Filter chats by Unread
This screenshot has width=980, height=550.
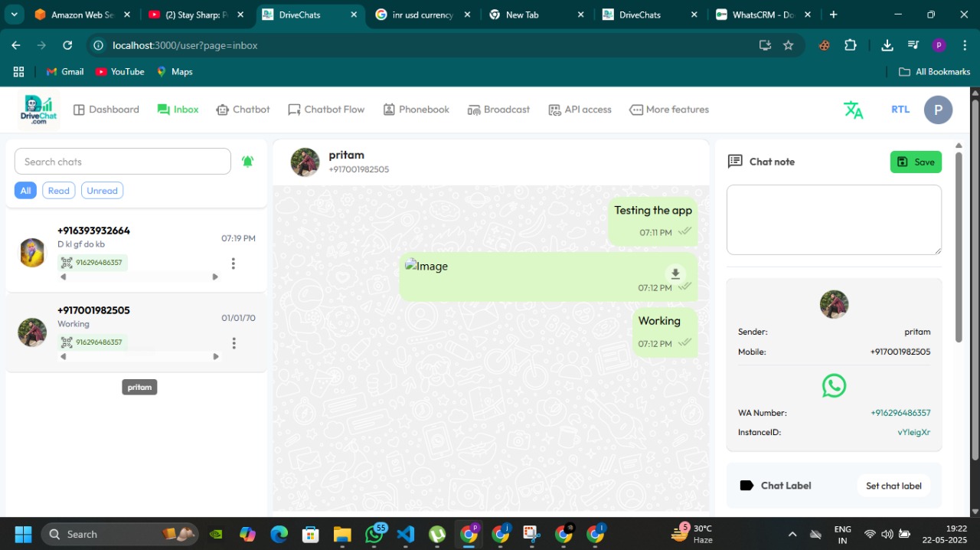[102, 191]
